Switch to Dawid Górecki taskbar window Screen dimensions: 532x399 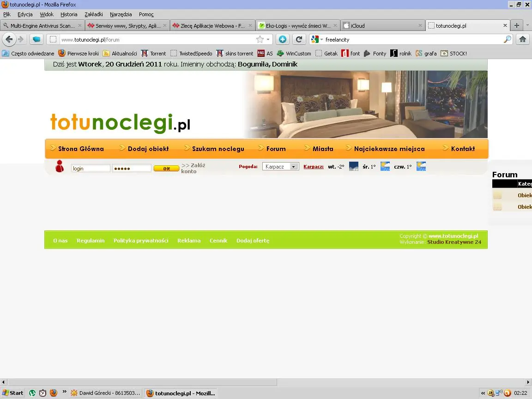(x=105, y=393)
